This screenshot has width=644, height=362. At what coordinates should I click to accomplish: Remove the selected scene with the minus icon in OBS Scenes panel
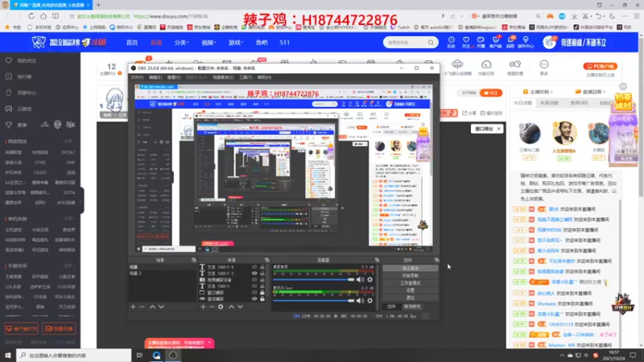pos(142,306)
